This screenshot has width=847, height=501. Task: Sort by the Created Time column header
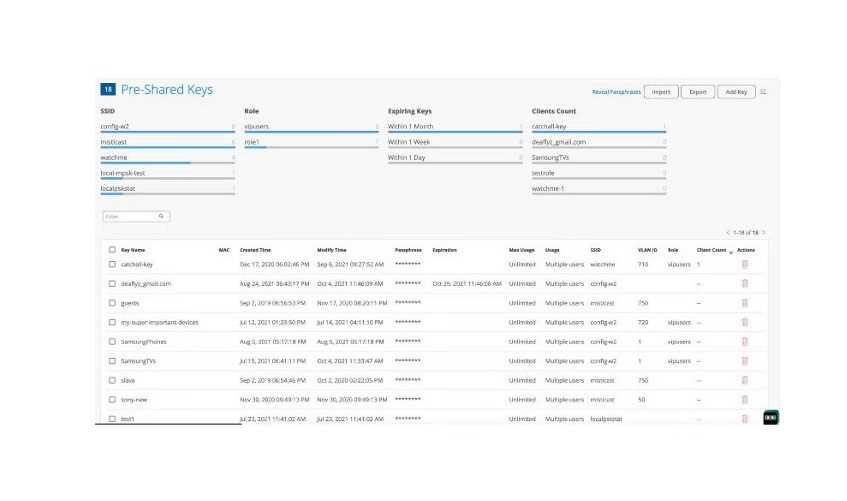255,249
